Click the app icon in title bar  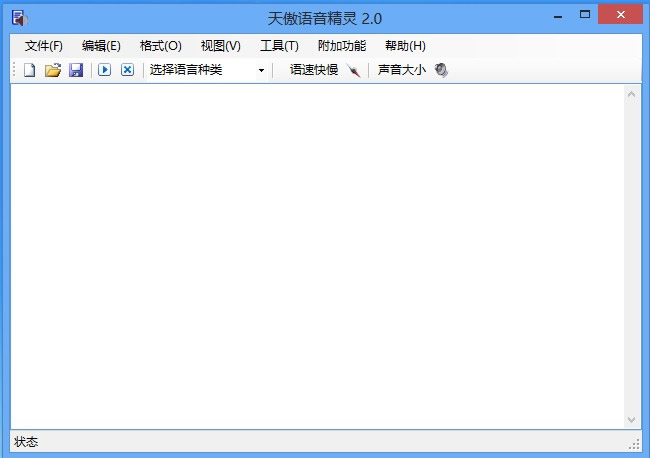tap(19, 18)
